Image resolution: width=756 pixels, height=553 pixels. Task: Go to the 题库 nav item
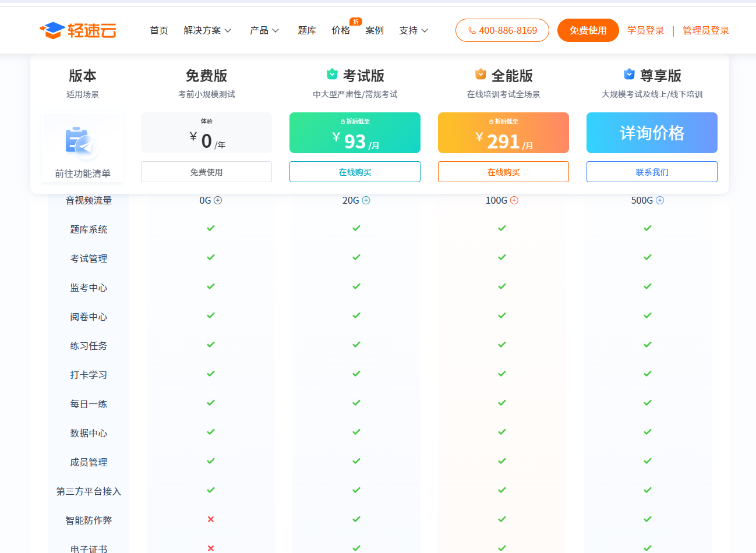coord(307,30)
